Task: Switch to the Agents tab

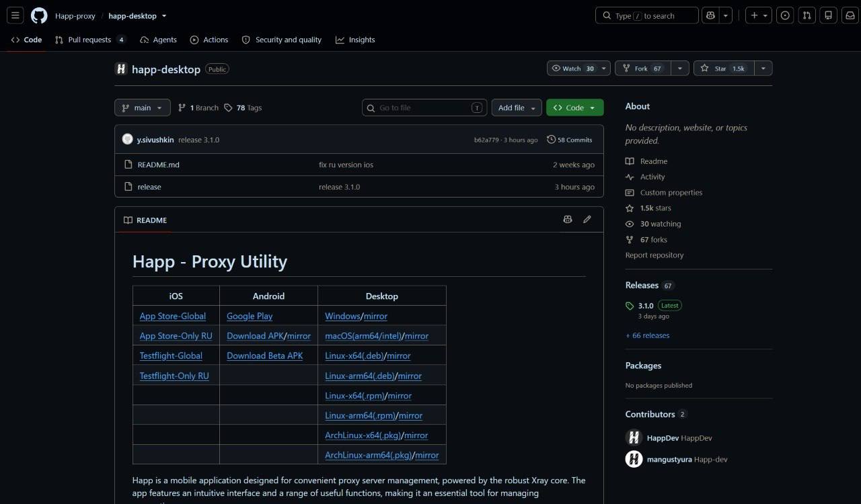Action: point(158,40)
